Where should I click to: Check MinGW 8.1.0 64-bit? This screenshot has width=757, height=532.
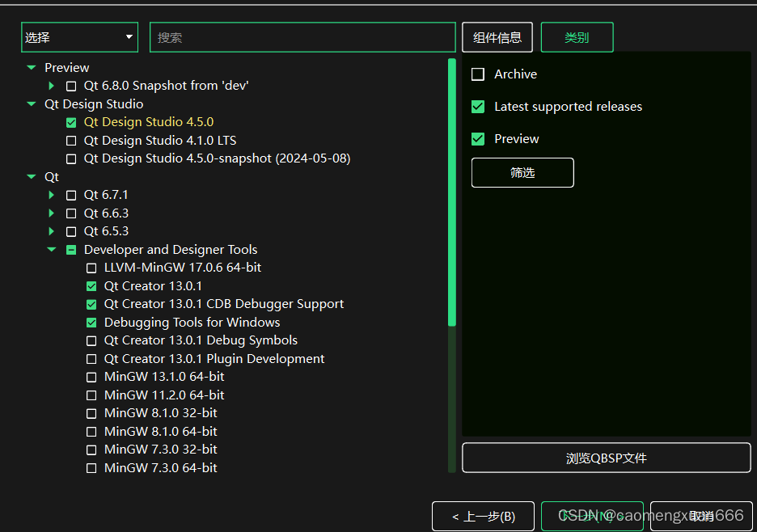(x=91, y=432)
